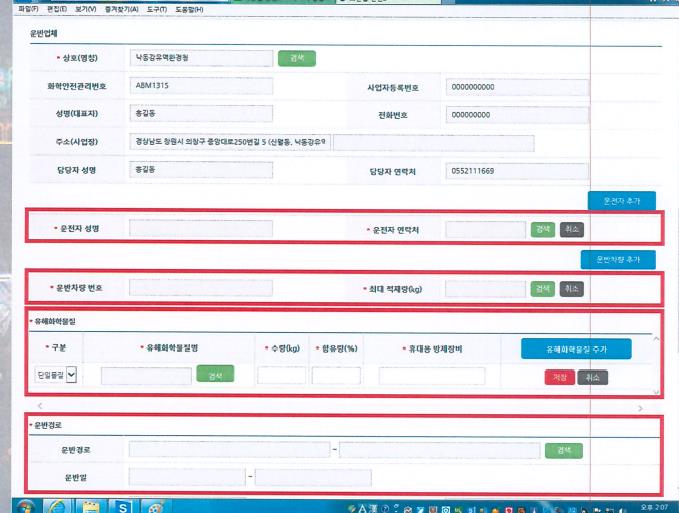Click the 漢 Hanja indicator in tray

373,509
